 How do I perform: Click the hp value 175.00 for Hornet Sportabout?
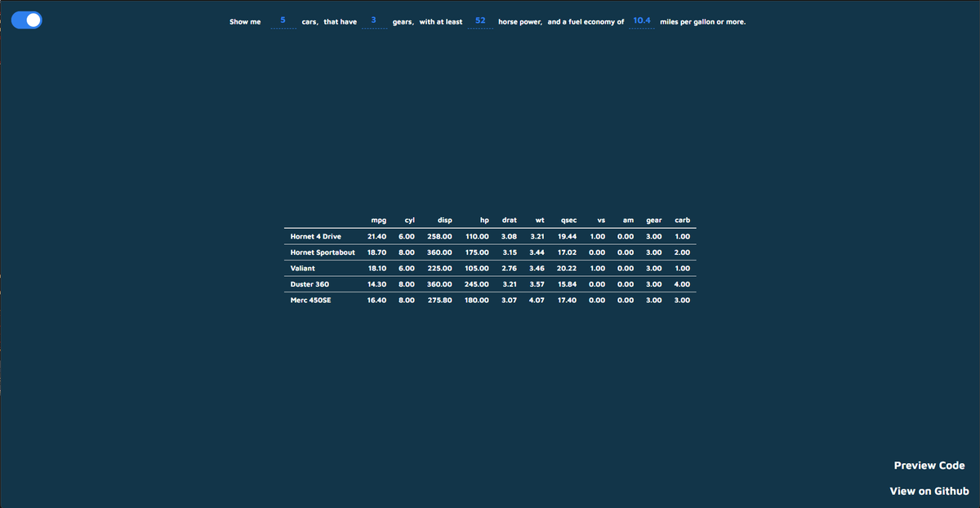click(x=477, y=252)
